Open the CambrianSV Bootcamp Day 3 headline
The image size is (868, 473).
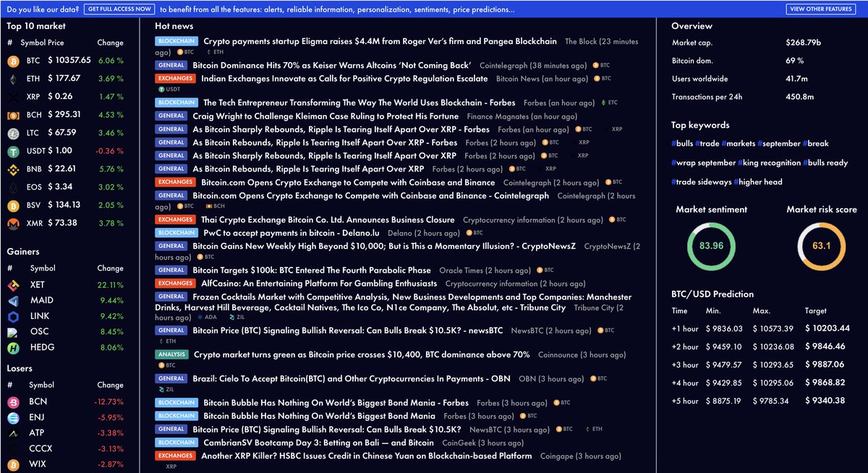tap(318, 443)
